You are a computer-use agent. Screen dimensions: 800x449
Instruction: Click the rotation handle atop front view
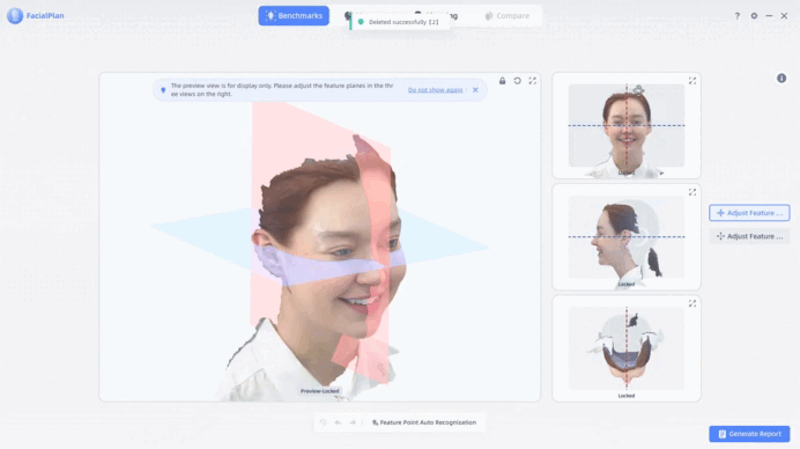click(638, 90)
